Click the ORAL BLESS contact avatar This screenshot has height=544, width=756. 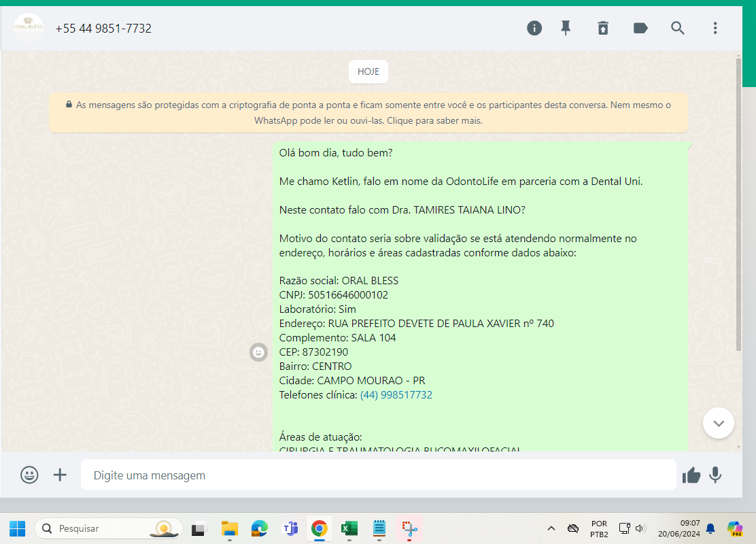(29, 28)
